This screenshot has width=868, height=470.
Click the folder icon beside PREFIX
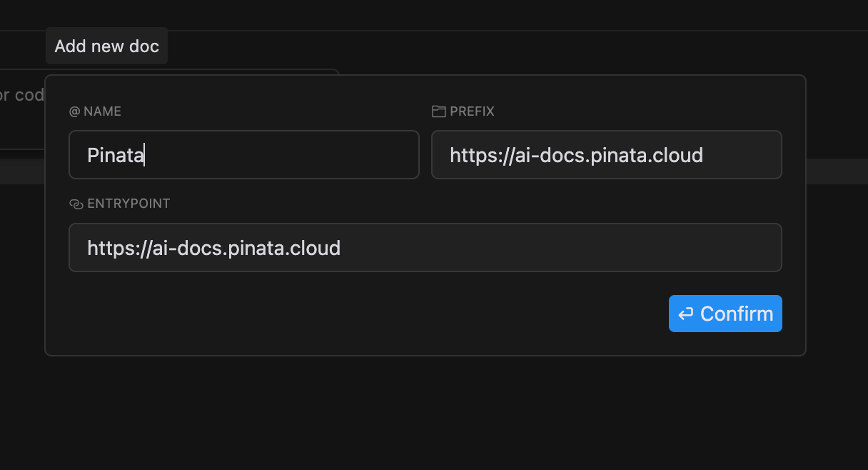[438, 111]
